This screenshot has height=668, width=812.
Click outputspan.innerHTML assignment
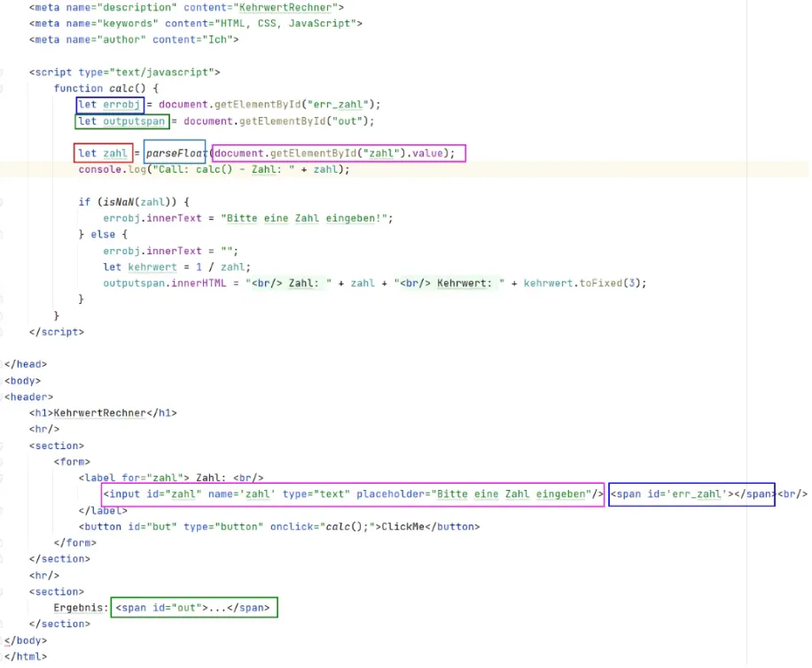pos(374,283)
